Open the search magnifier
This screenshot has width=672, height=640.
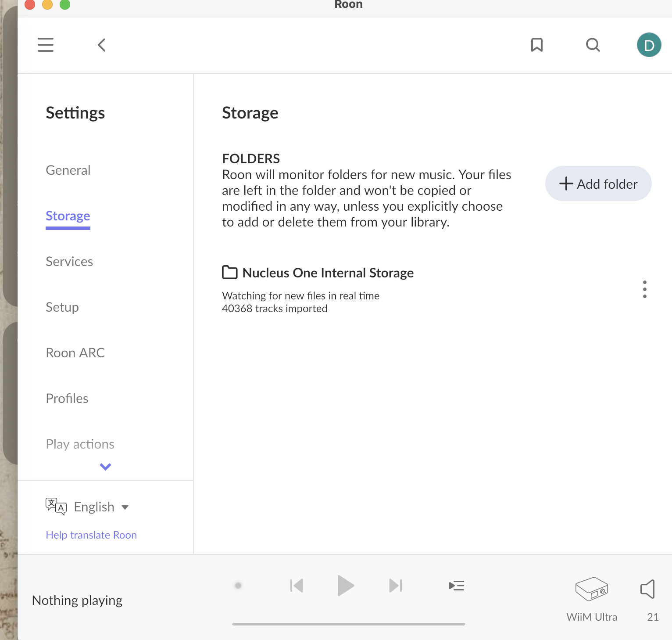[x=593, y=45]
